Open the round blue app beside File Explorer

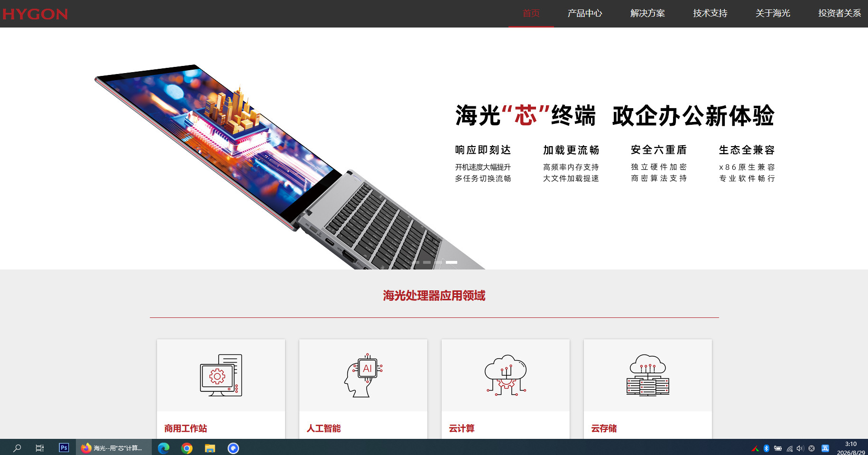[x=233, y=448]
